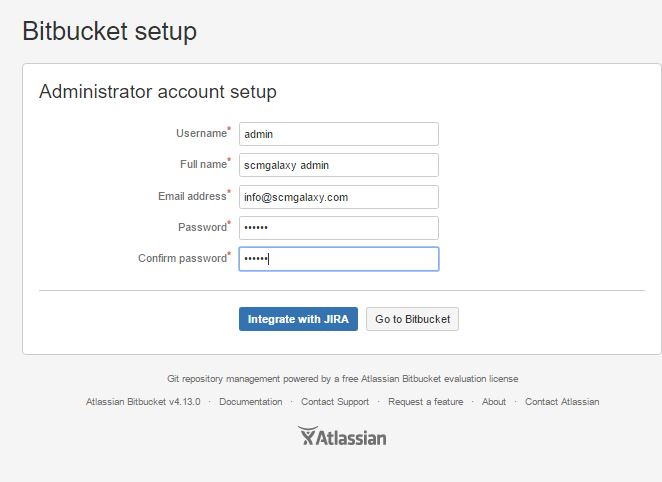Click the Go to Bitbucket button
Image resolution: width=662 pixels, height=482 pixels.
click(412, 319)
